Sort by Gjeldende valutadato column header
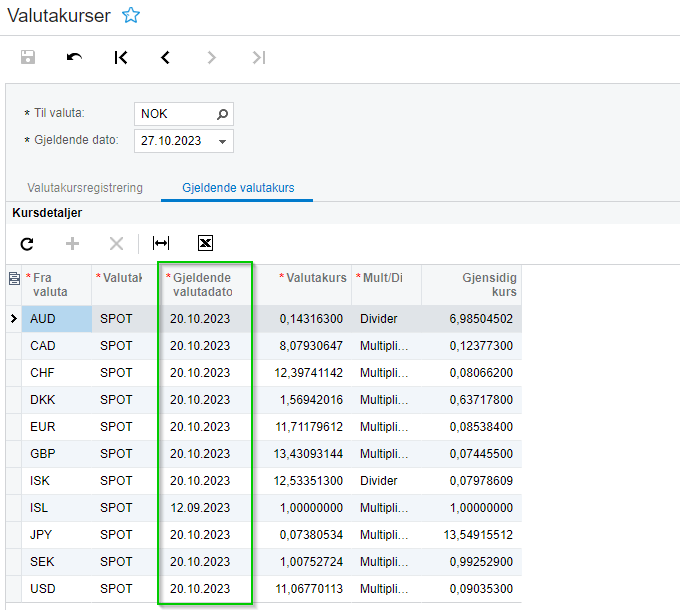Image resolution: width=680 pixels, height=610 pixels. 205,285
